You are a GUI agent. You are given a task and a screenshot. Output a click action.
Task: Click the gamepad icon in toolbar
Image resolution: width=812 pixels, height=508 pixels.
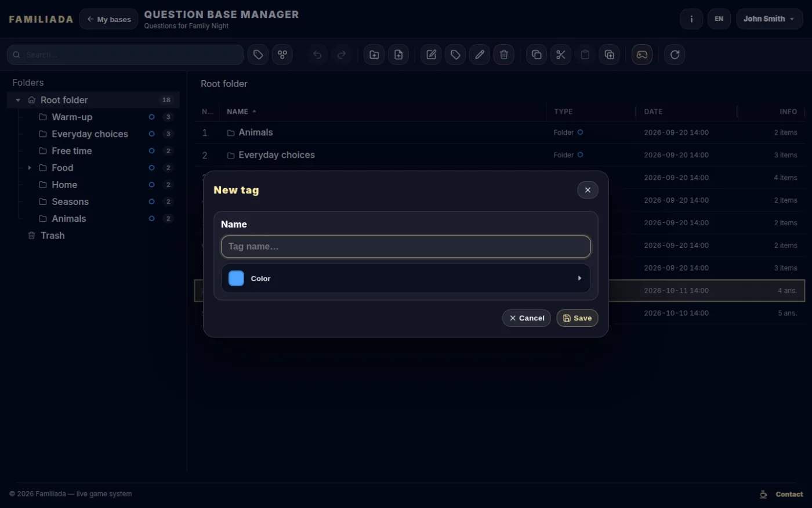click(642, 55)
